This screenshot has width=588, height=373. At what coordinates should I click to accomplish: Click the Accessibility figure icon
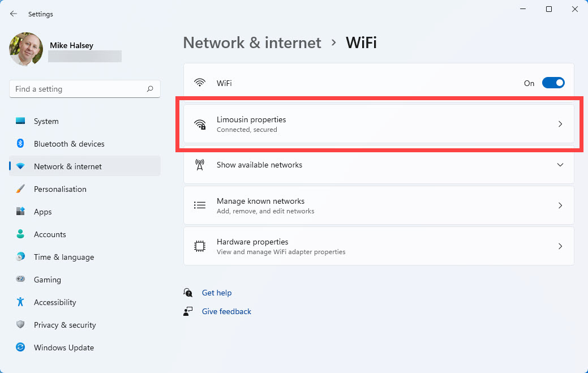click(x=20, y=302)
